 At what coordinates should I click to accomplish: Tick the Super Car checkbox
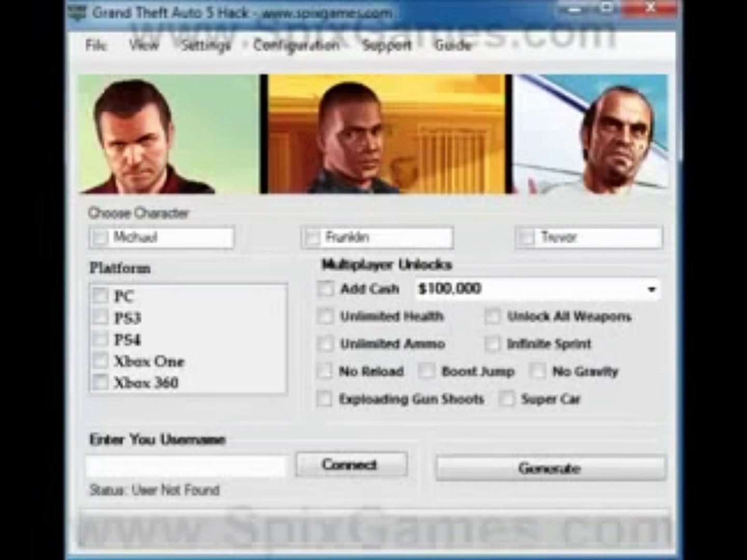[507, 399]
